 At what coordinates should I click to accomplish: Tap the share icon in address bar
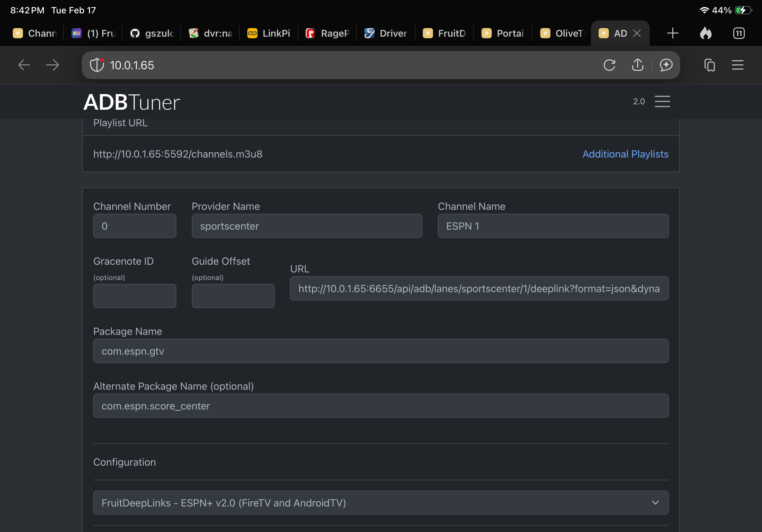pyautogui.click(x=637, y=65)
